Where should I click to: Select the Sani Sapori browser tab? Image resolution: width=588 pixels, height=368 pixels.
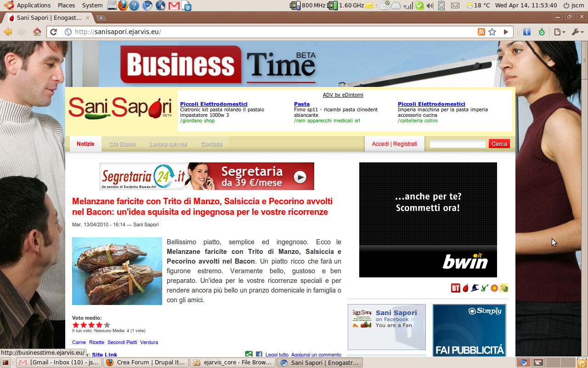tap(48, 18)
